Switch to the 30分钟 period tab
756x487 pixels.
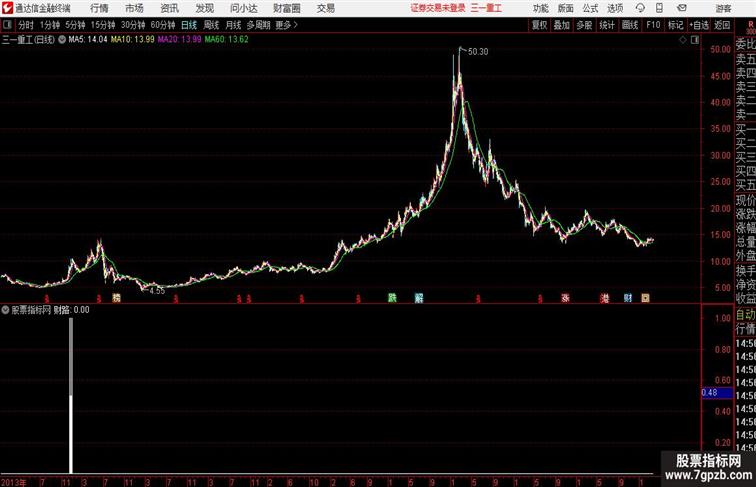pyautogui.click(x=133, y=25)
